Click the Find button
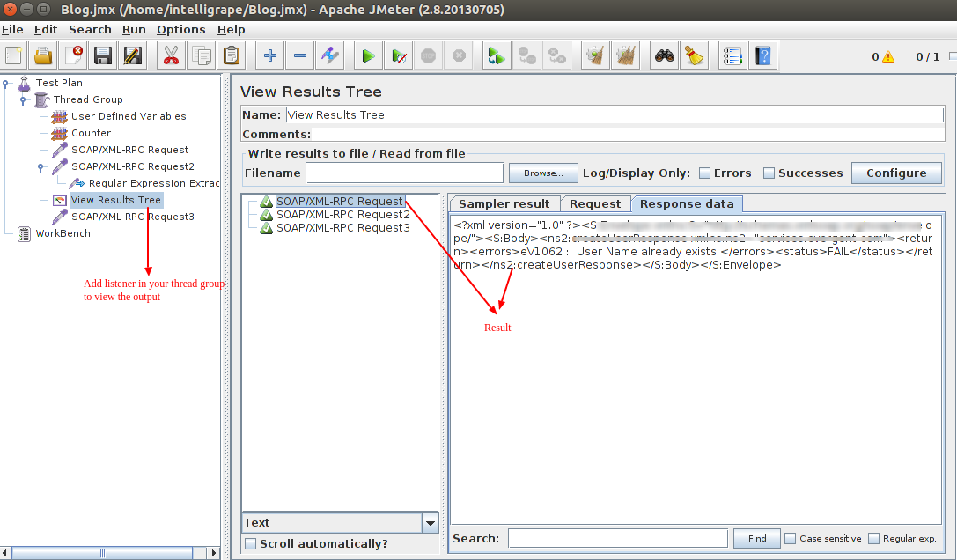The image size is (957, 560). click(757, 538)
